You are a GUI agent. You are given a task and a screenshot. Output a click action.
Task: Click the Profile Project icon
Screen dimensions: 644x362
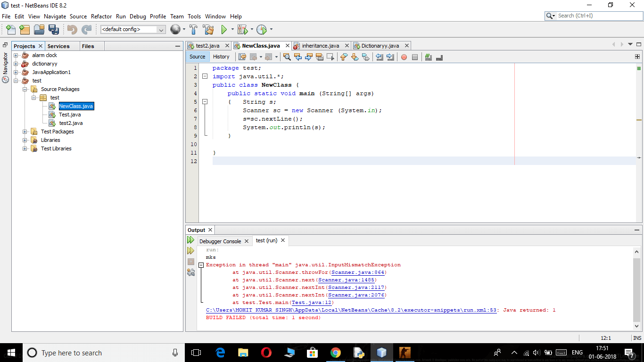pos(262,29)
